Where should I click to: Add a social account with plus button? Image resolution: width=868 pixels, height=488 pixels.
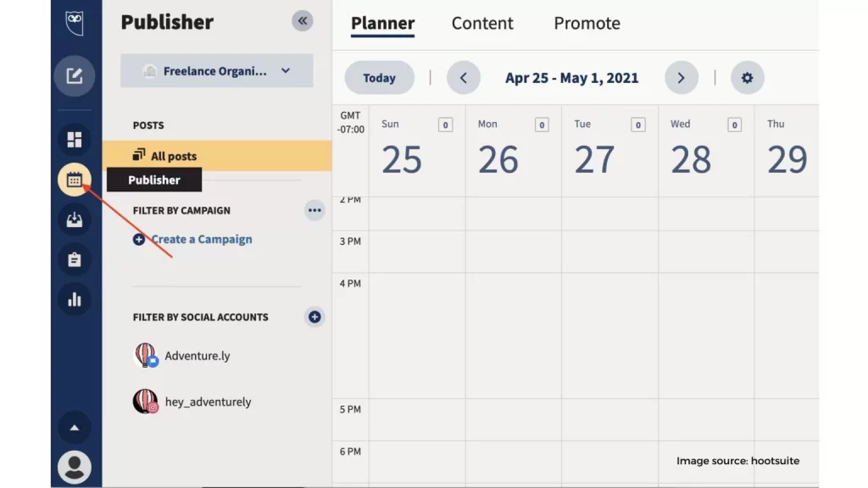tap(314, 317)
